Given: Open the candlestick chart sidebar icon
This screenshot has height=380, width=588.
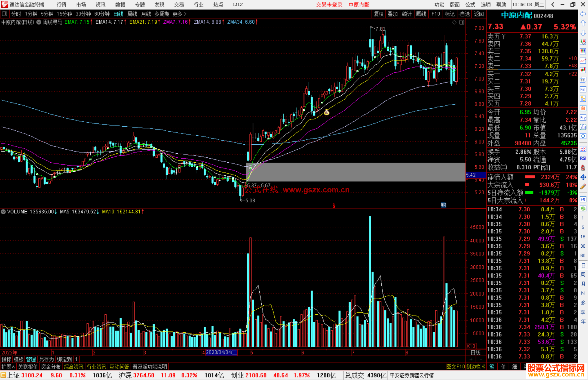Looking at the screenshot, I should click(583, 70).
